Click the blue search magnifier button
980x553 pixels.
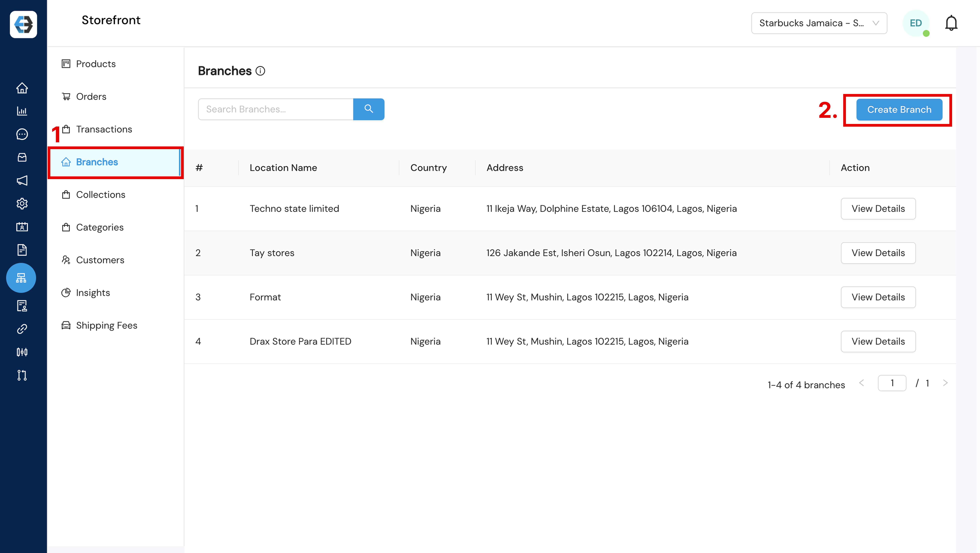368,109
